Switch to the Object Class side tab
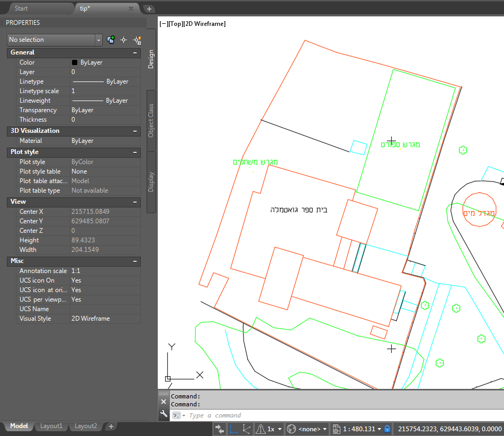 tap(151, 121)
